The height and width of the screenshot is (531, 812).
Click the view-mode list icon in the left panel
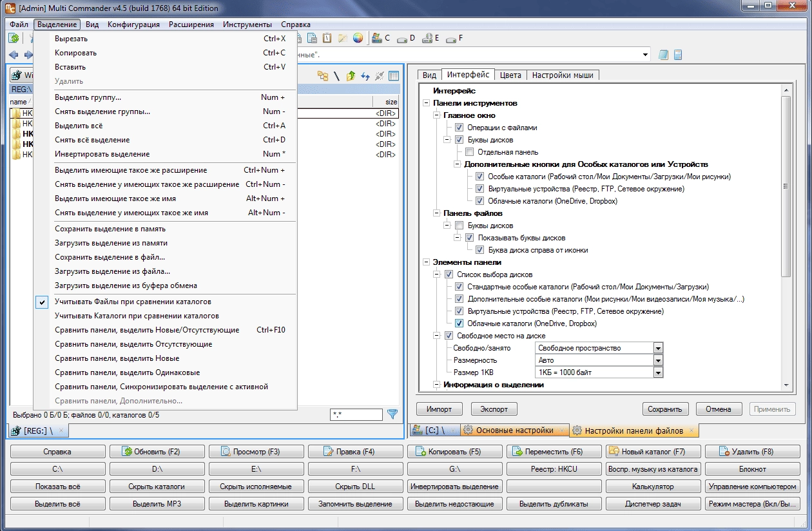(x=394, y=76)
